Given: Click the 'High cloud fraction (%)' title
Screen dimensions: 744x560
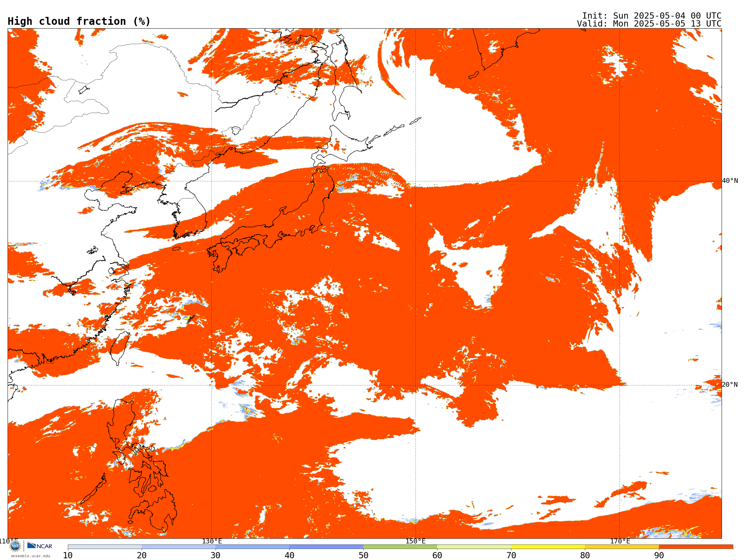Looking at the screenshot, I should 79,21.
